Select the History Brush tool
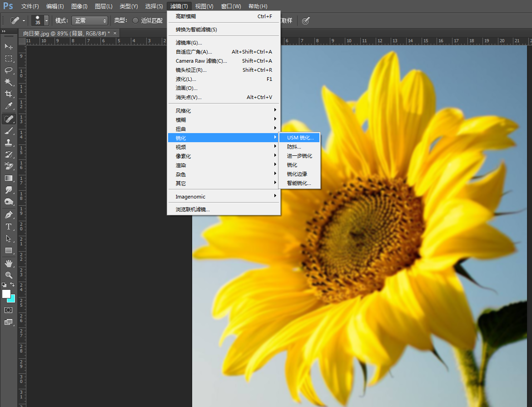The height and width of the screenshot is (407, 532). pos(9,154)
